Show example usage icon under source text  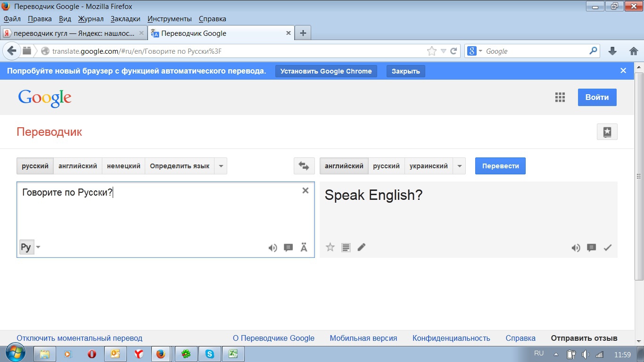point(289,247)
